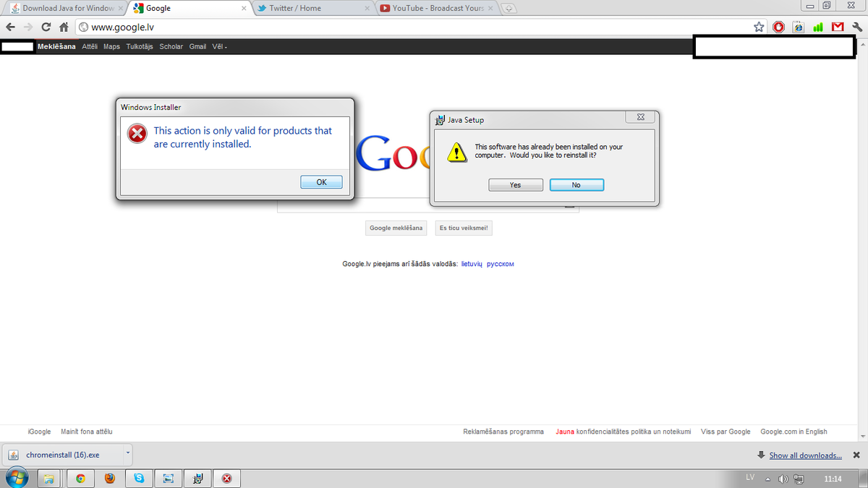The width and height of the screenshot is (868, 488).
Task: Bookmark this page with the star icon
Action: click(759, 27)
